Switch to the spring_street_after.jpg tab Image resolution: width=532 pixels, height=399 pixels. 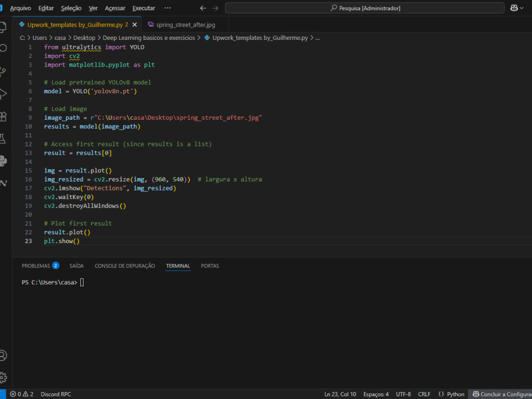click(x=185, y=25)
